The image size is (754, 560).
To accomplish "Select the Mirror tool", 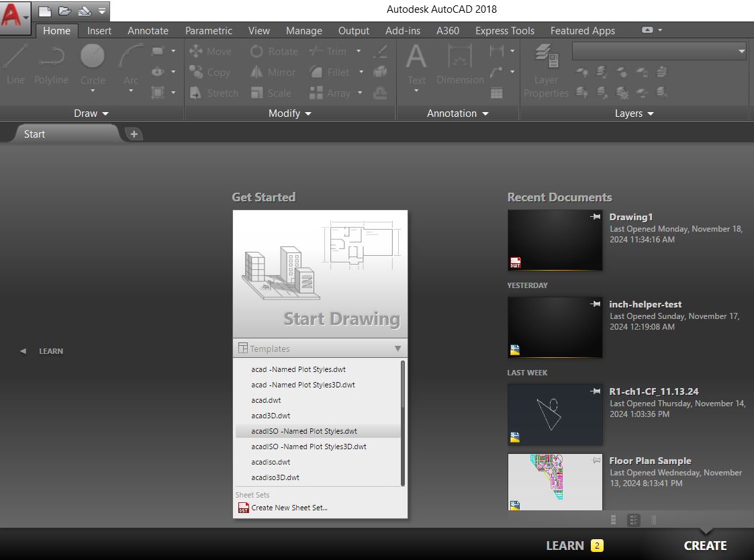I will [x=273, y=72].
